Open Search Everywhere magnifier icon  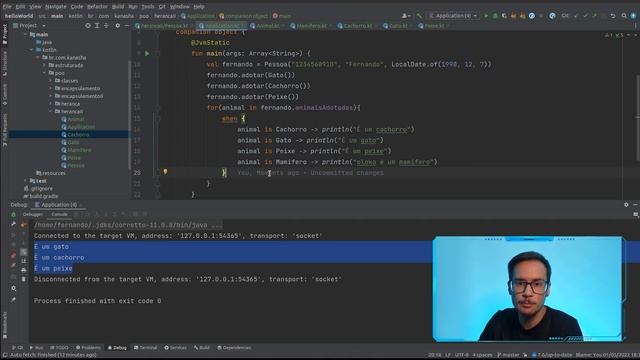click(x=624, y=16)
